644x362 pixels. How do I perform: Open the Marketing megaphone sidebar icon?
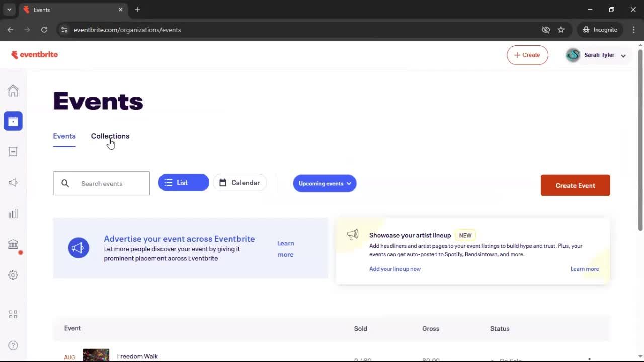tap(13, 183)
